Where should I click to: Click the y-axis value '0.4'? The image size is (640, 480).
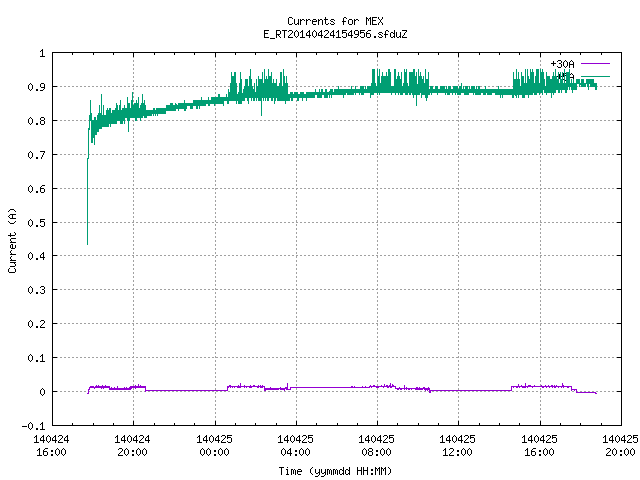(x=36, y=256)
